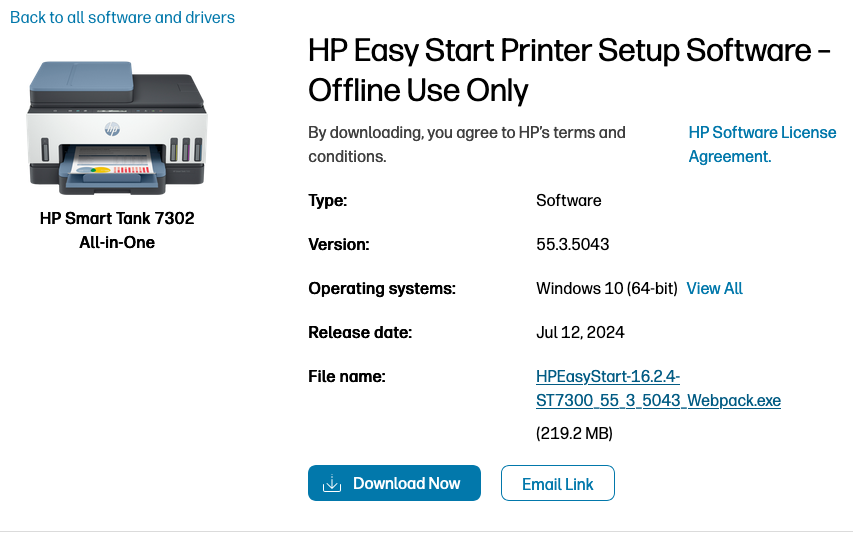Click the 'Release date:' label
Image resolution: width=853 pixels, height=537 pixels.
[x=360, y=332]
